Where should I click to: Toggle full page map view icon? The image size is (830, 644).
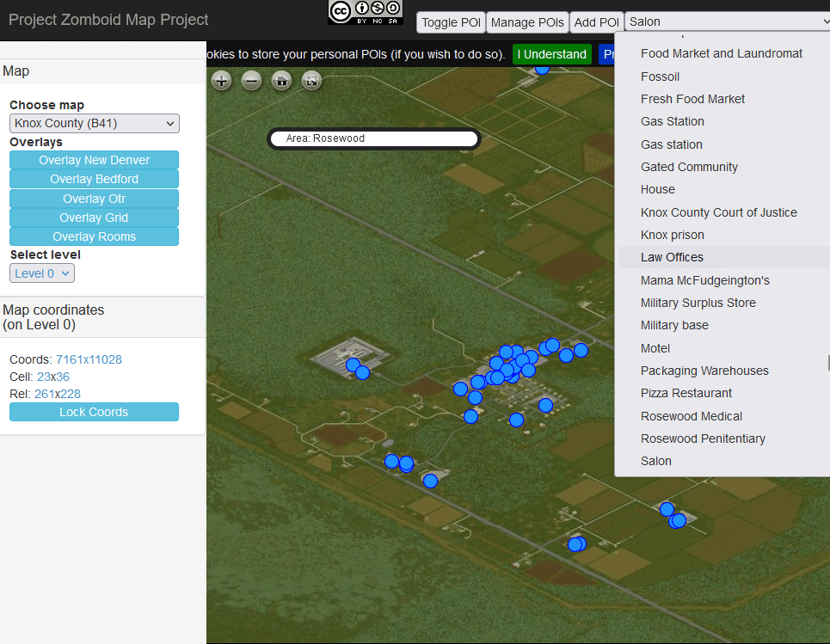click(x=311, y=81)
